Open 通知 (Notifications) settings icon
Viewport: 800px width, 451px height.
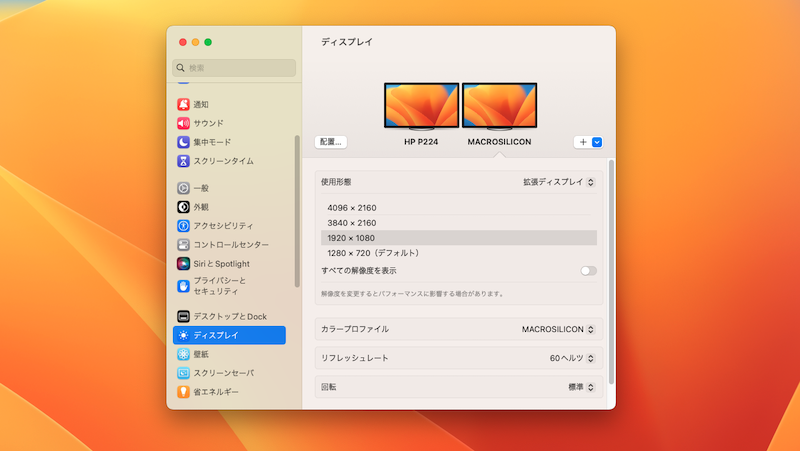183,104
